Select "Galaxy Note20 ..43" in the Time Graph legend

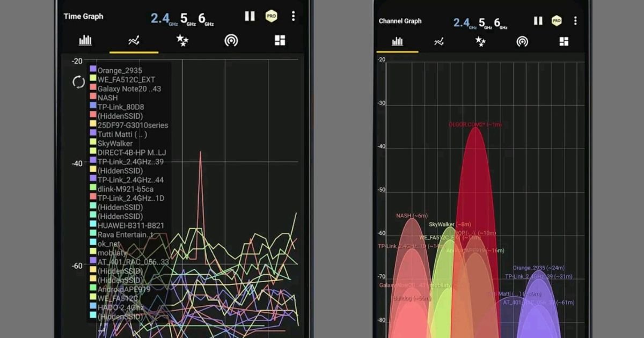tap(129, 89)
